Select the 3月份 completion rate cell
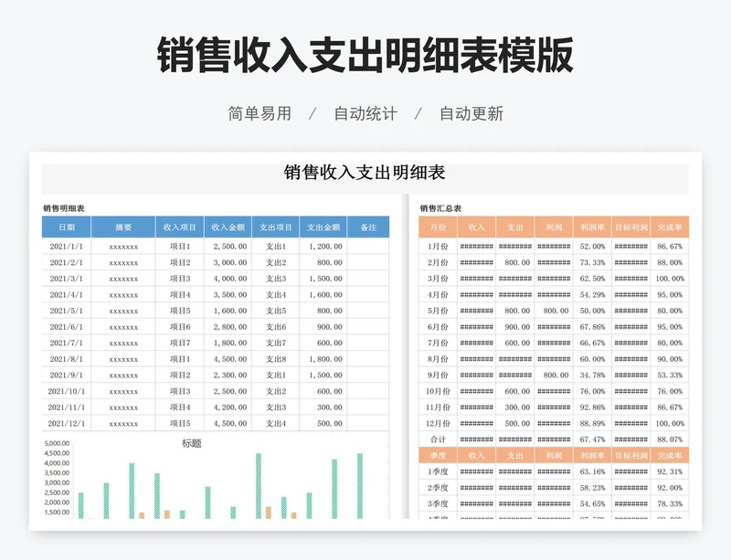Image resolution: width=731 pixels, height=560 pixels. coord(670,279)
